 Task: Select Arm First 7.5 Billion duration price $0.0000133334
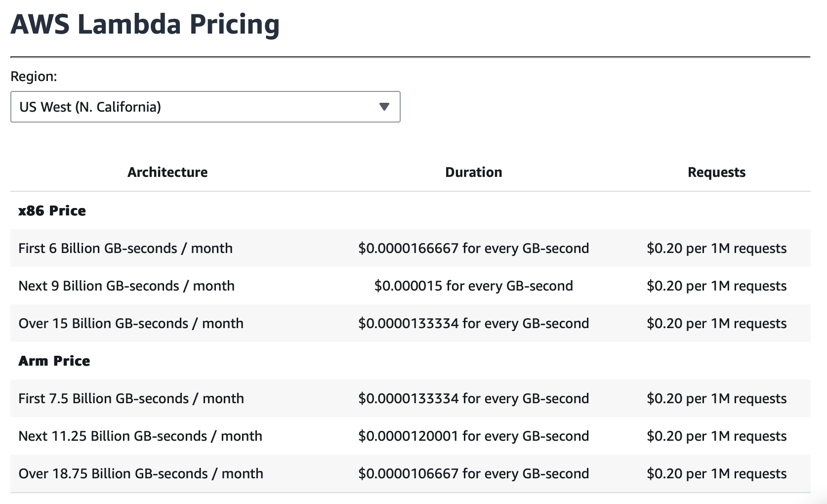[473, 398]
